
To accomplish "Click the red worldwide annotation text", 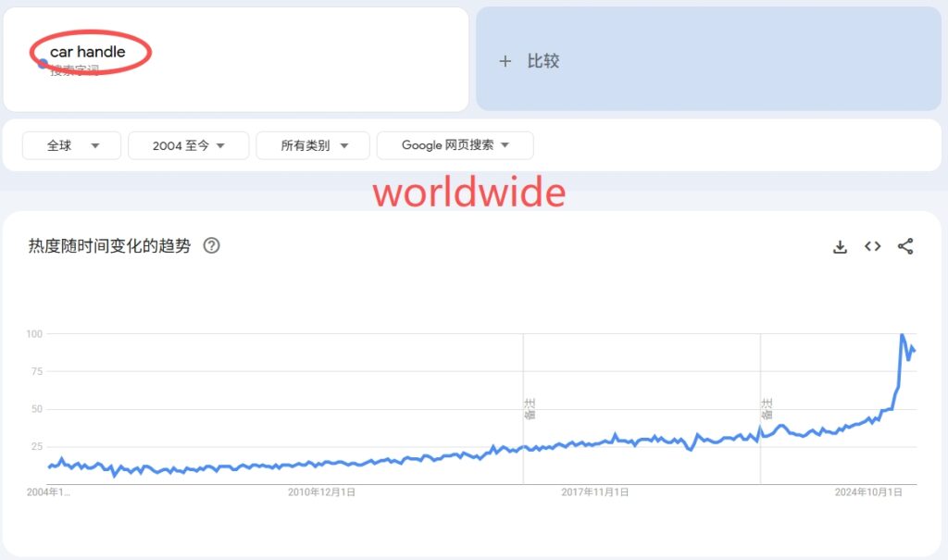I will (x=468, y=193).
